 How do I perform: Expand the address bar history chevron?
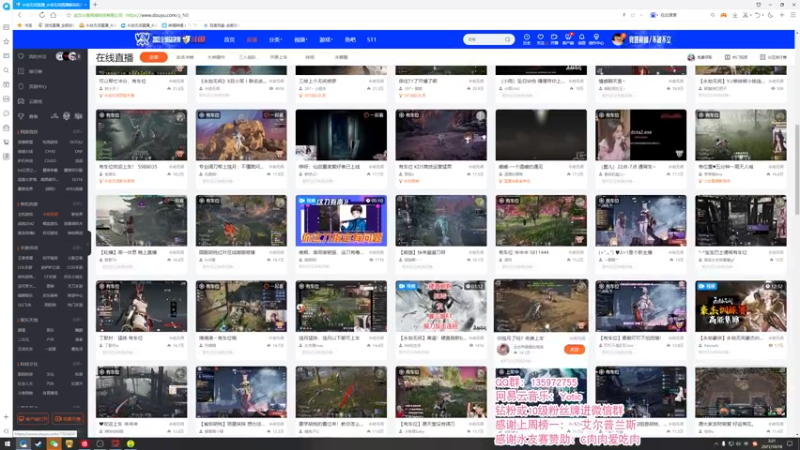tap(641, 15)
